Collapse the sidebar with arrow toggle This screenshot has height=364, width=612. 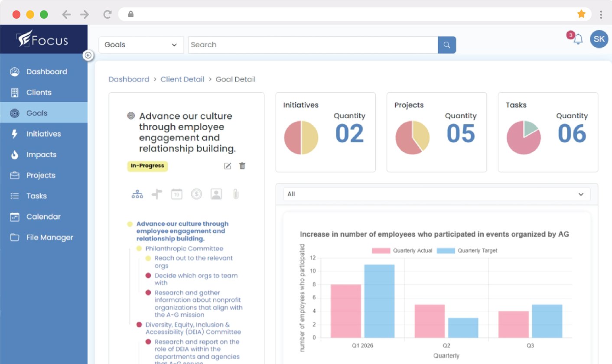pos(88,55)
